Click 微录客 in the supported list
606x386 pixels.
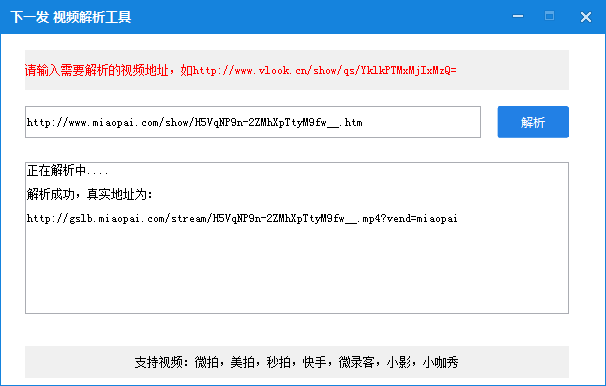click(356, 362)
